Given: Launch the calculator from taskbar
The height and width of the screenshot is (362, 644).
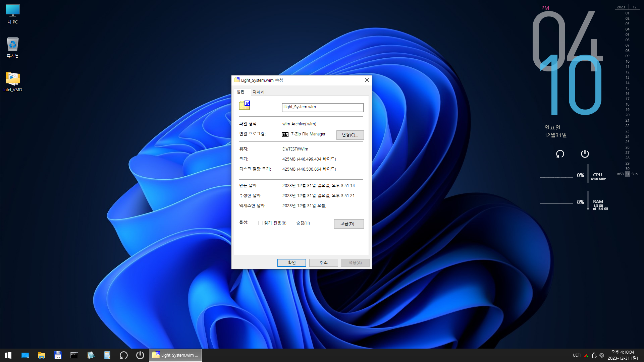Looking at the screenshot, I should pyautogui.click(x=107, y=355).
